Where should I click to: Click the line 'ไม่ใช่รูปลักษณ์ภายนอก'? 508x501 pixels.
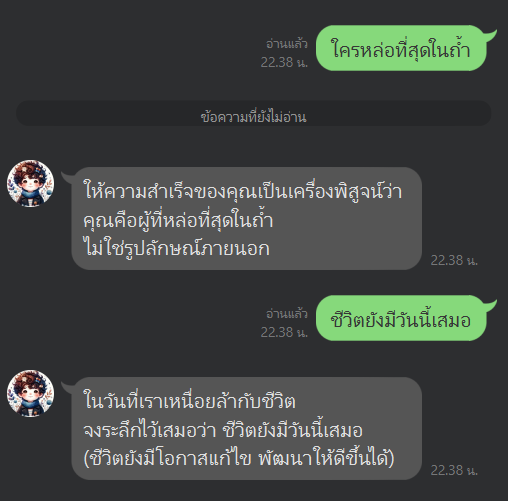(176, 249)
